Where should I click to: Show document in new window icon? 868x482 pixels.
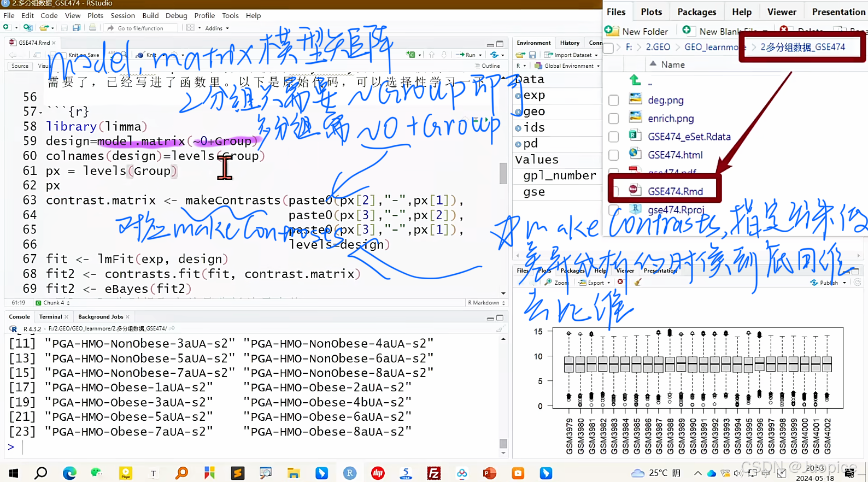tap(37, 55)
